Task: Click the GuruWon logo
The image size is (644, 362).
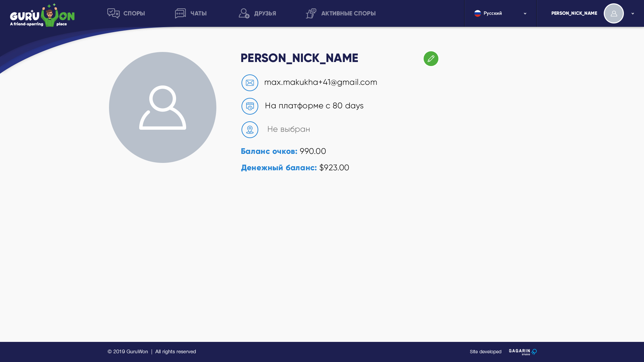Action: click(42, 15)
